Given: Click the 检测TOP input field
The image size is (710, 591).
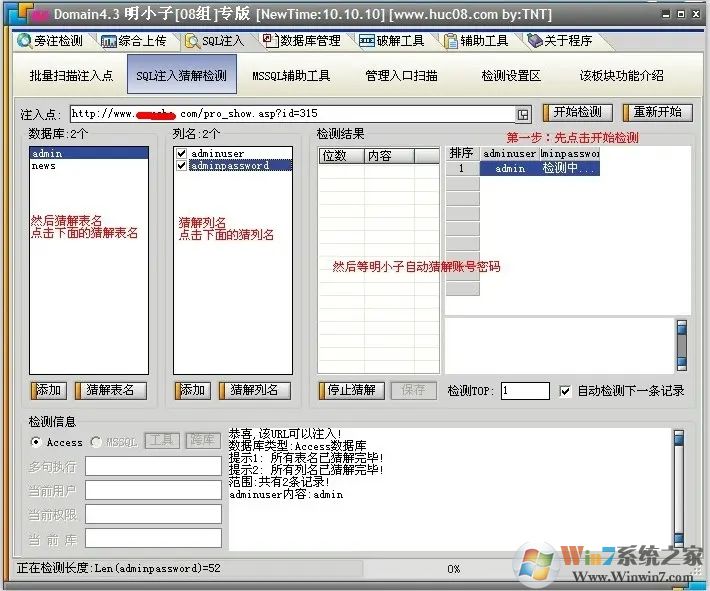Looking at the screenshot, I should coord(525,391).
